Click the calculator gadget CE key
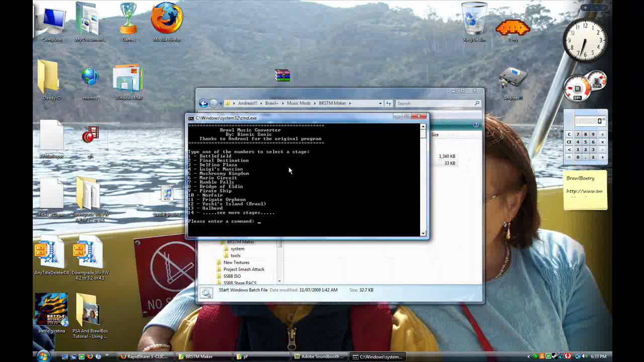644x362 pixels. (x=570, y=142)
